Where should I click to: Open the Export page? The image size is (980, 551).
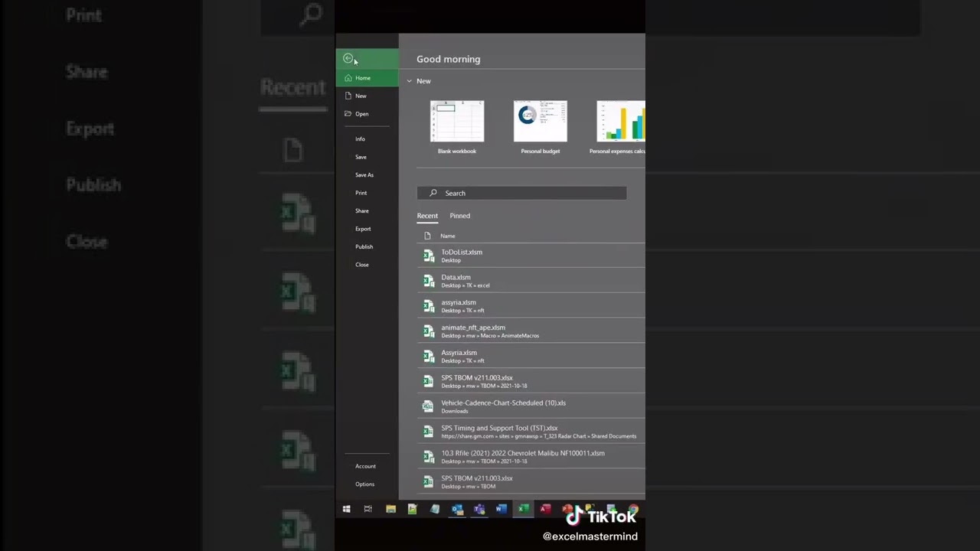pyautogui.click(x=363, y=229)
